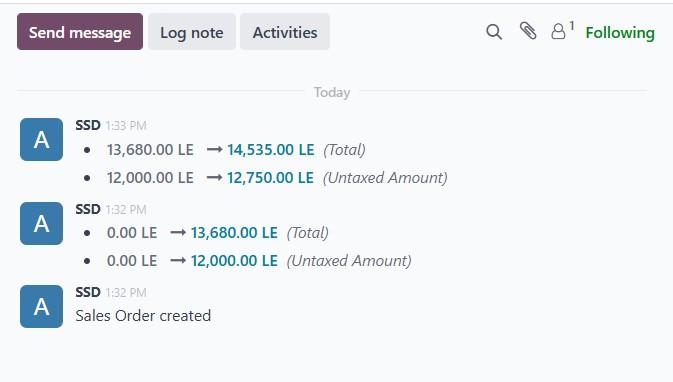This screenshot has width=673, height=382.
Task: Click the Sales Order created message text
Action: [143, 316]
